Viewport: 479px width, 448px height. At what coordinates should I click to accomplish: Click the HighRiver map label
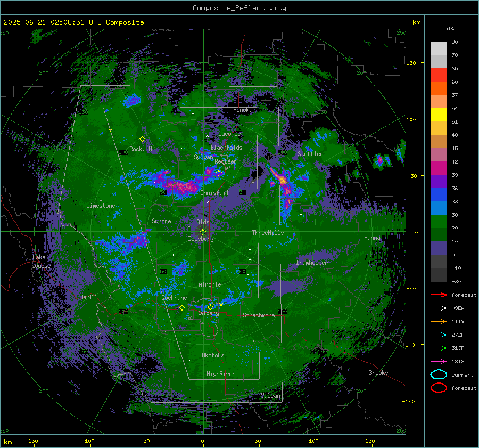(x=221, y=374)
